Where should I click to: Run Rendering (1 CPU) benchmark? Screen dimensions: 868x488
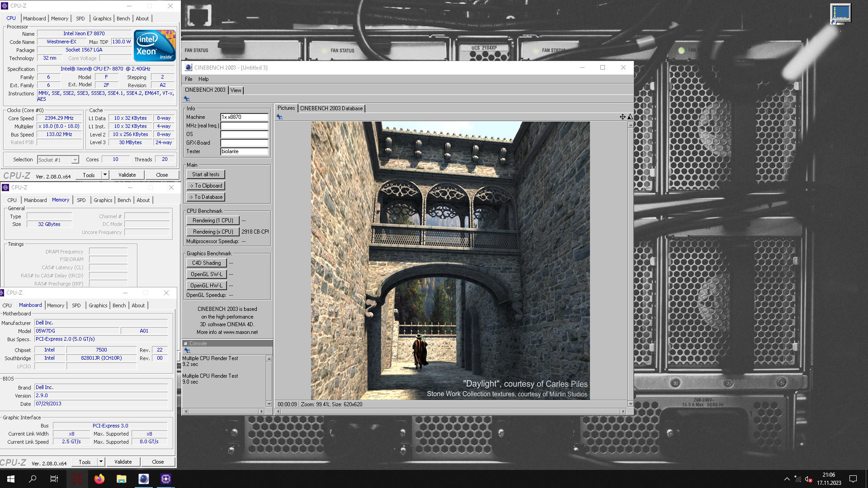pos(213,221)
